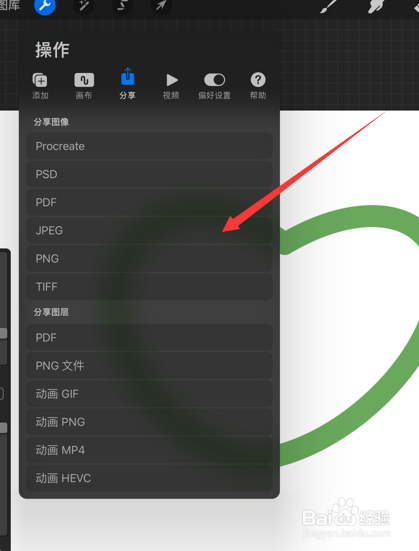Select the Smudge tool icon

pyautogui.click(x=376, y=6)
